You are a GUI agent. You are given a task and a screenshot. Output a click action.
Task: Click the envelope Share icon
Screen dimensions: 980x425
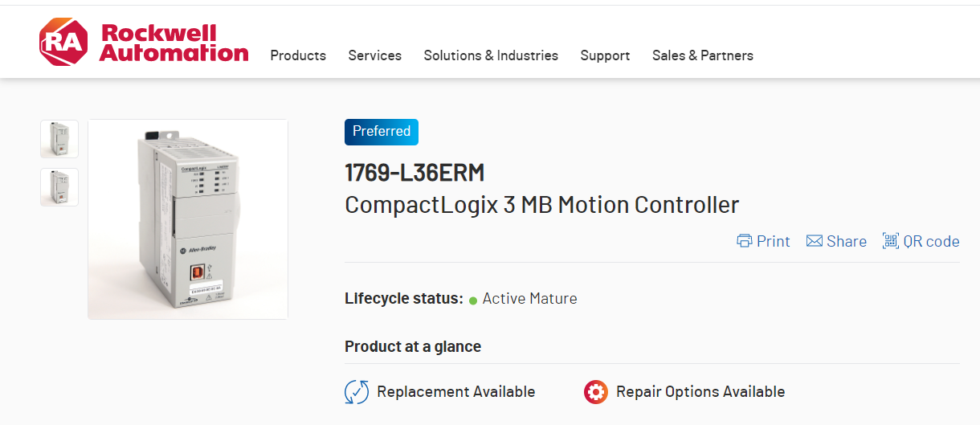point(815,241)
